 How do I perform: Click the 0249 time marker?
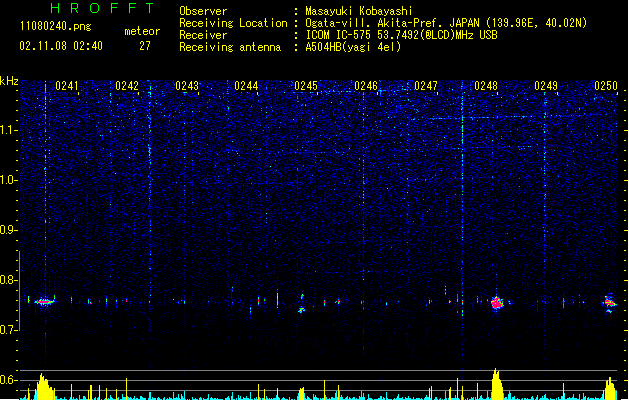(546, 86)
